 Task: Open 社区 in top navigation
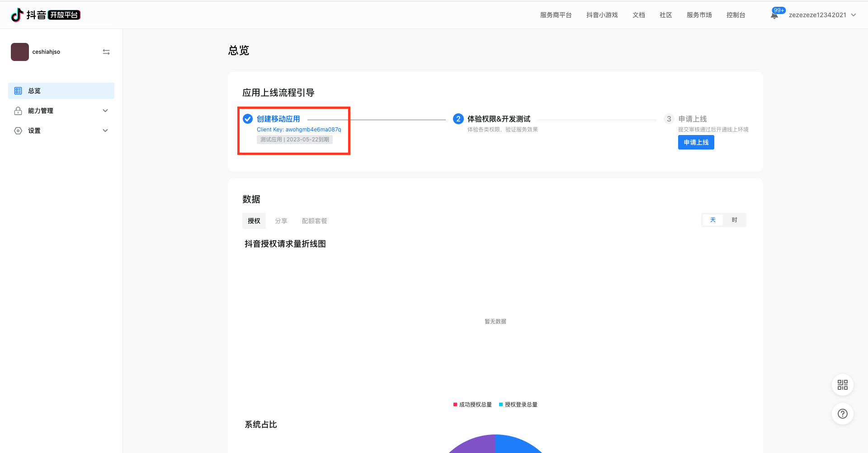point(666,15)
